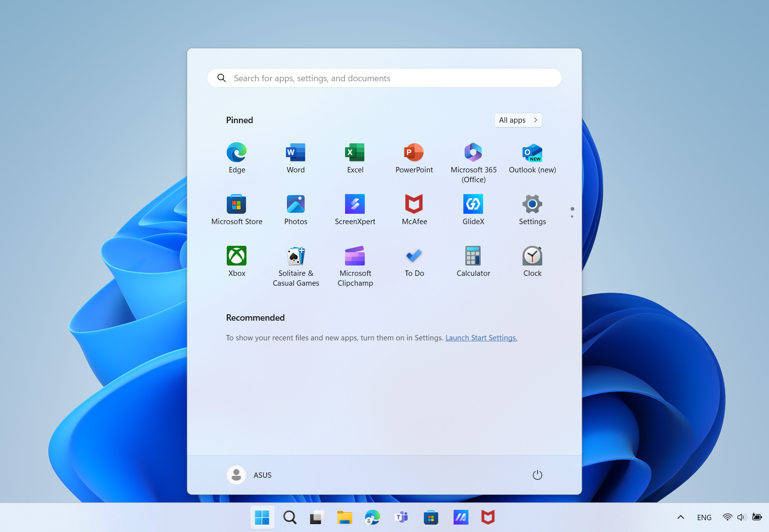The image size is (769, 532).
Task: Open Microsoft Clipchamp app
Action: pyautogui.click(x=355, y=266)
